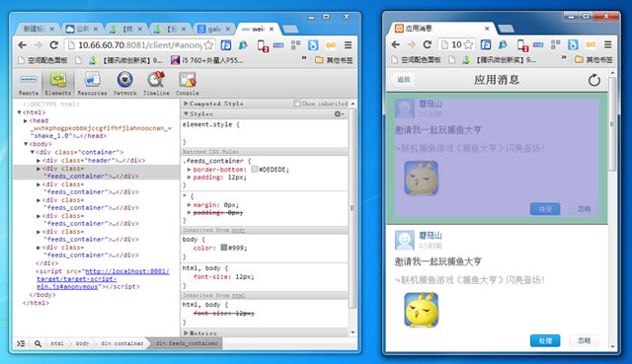This screenshot has width=632, height=364.
Task: Click the refresh icon in 应用消息 header
Action: click(x=593, y=80)
